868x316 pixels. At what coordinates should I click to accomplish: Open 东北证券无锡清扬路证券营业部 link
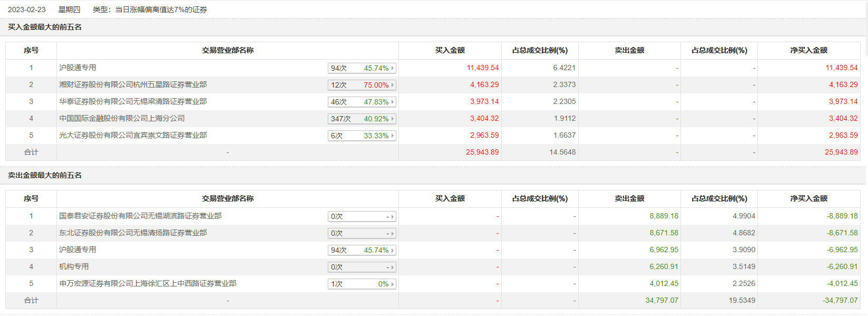coord(133,233)
